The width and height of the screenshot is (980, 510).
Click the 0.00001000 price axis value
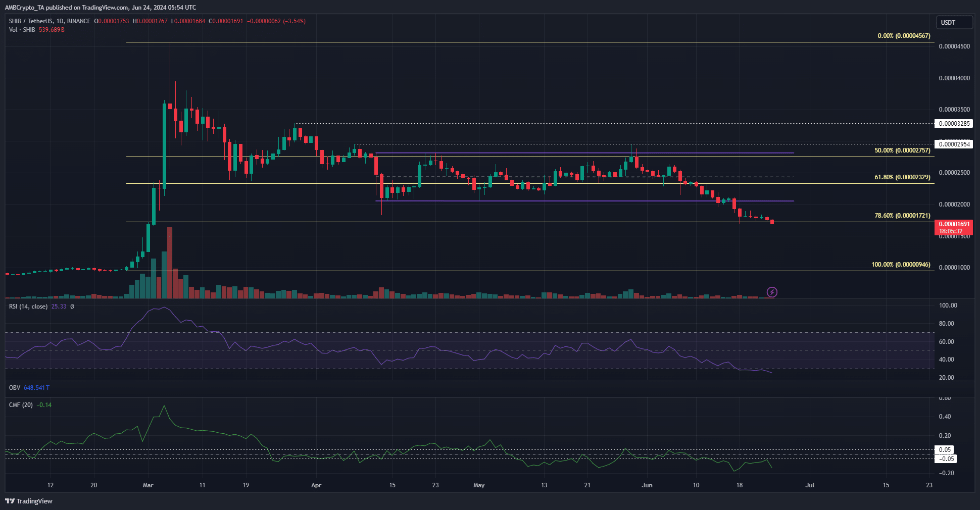coord(954,268)
